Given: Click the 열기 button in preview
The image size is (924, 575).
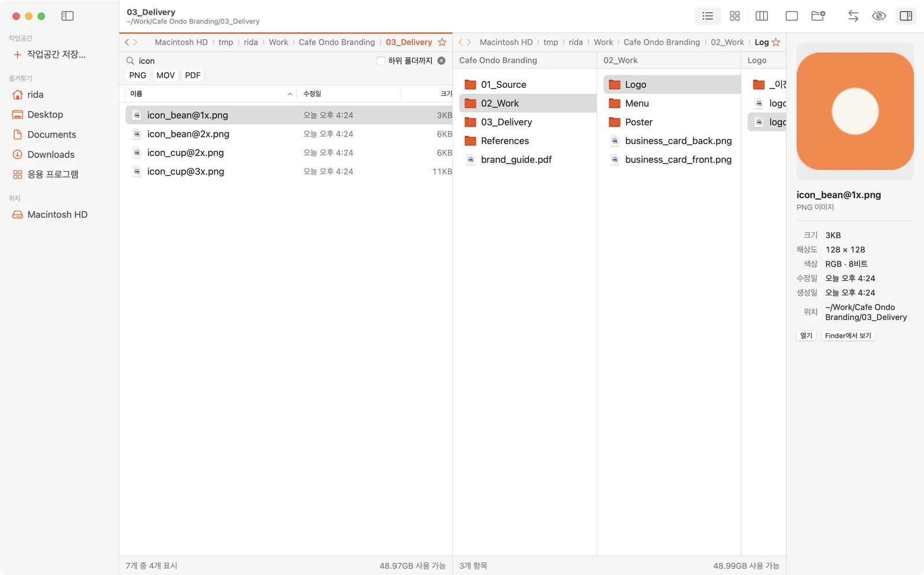Looking at the screenshot, I should point(806,336).
